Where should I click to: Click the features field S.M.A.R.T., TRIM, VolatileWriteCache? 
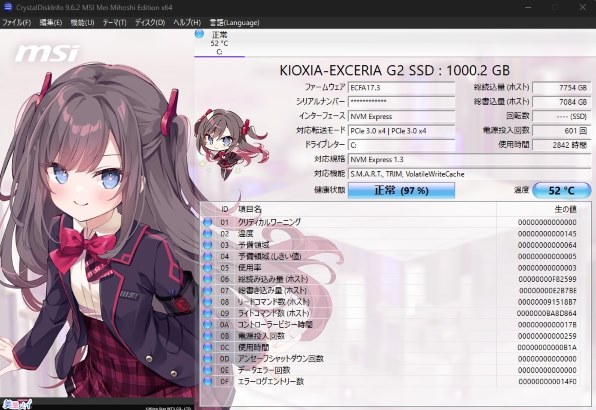pos(469,174)
